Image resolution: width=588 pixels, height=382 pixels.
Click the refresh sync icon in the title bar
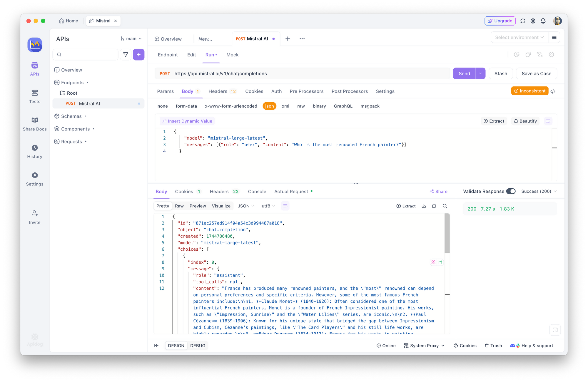[x=523, y=21]
